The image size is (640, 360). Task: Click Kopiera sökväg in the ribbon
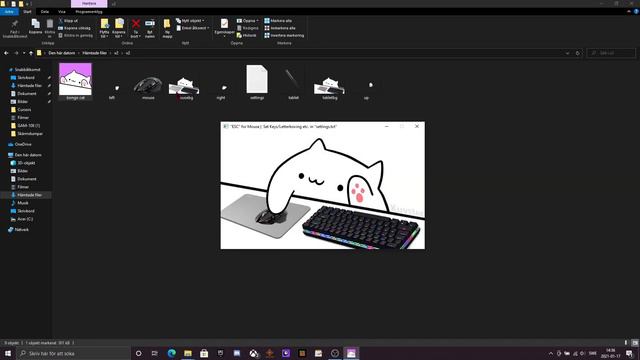pos(74,28)
